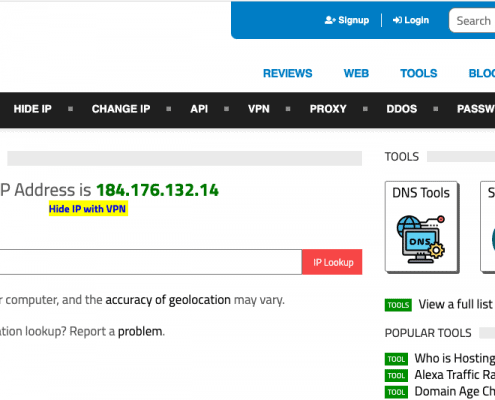The height and width of the screenshot is (400, 495).
Task: Click the TOOL badge beside Alexa Traffic
Action: (396, 376)
